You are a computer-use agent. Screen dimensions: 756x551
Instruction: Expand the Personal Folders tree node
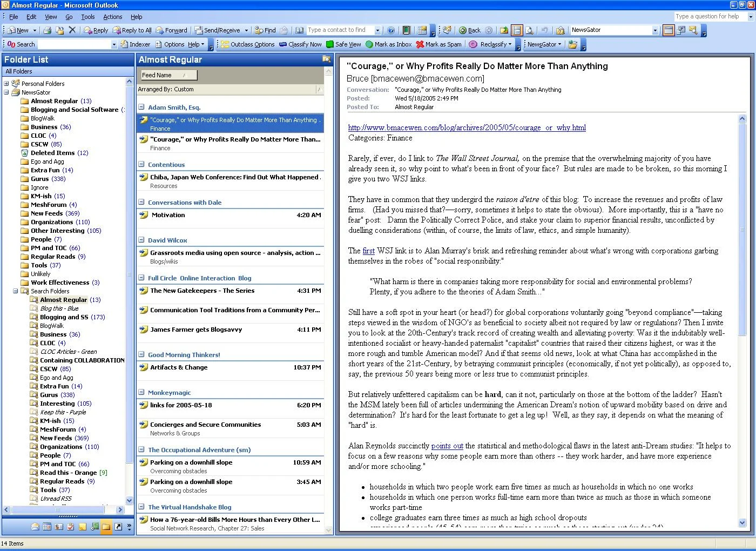6,84
